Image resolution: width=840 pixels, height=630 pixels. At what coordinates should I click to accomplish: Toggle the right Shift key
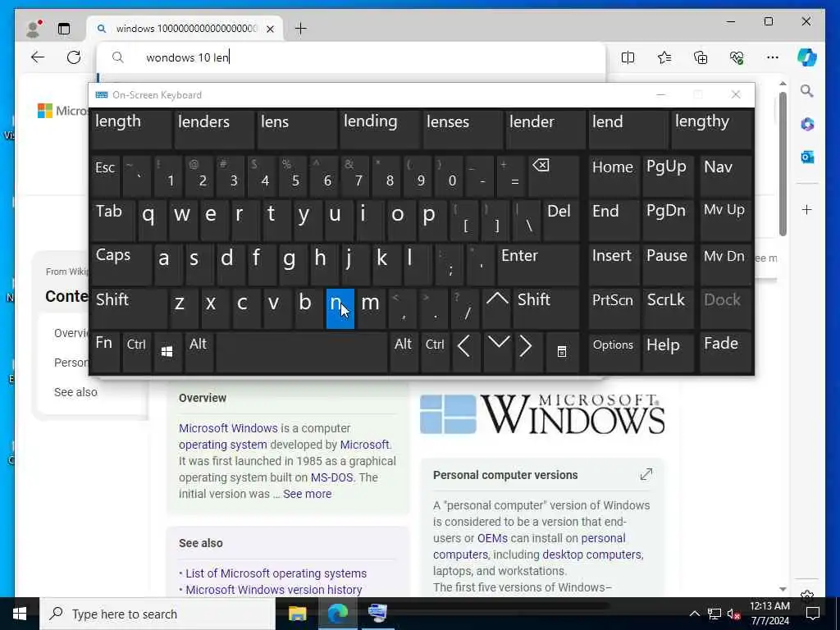(546, 308)
